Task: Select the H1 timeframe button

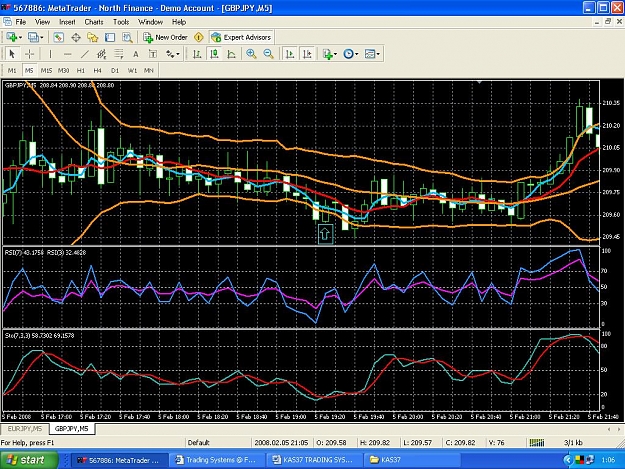Action: tap(81, 71)
